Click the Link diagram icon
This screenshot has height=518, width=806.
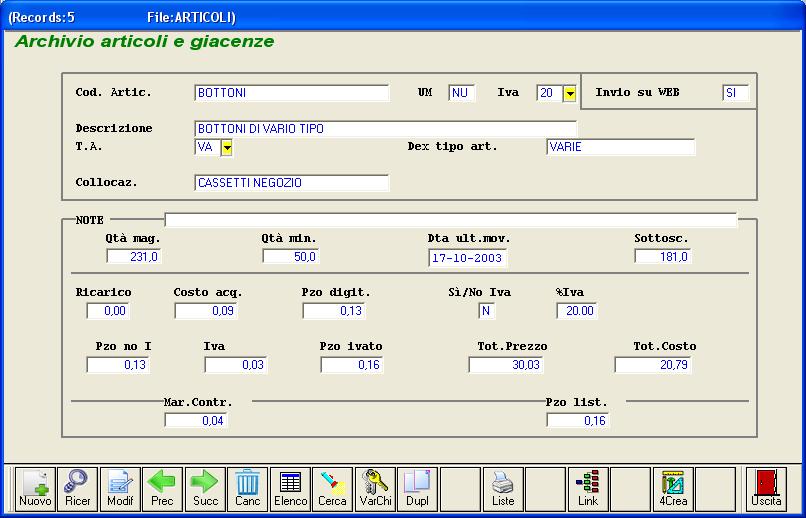588,489
